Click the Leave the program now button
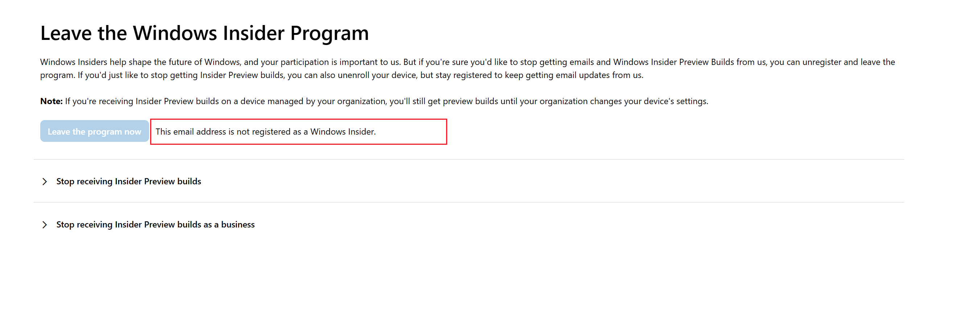The height and width of the screenshot is (316, 980). tap(94, 131)
